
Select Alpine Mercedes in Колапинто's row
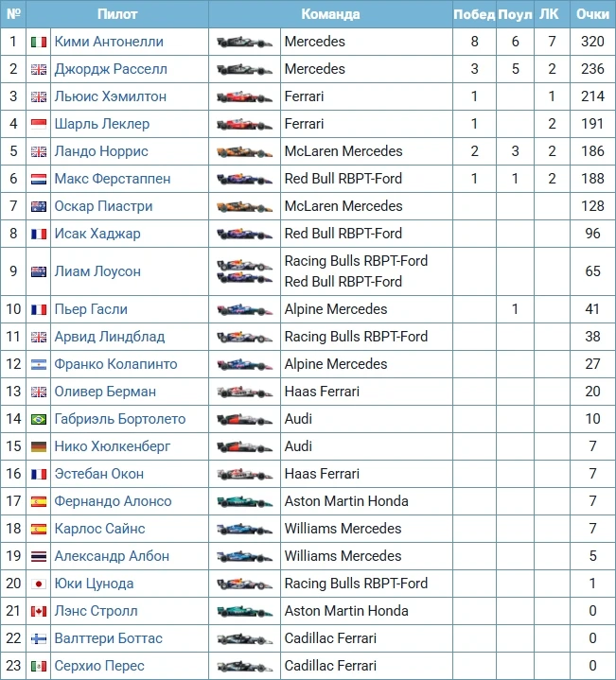point(336,364)
